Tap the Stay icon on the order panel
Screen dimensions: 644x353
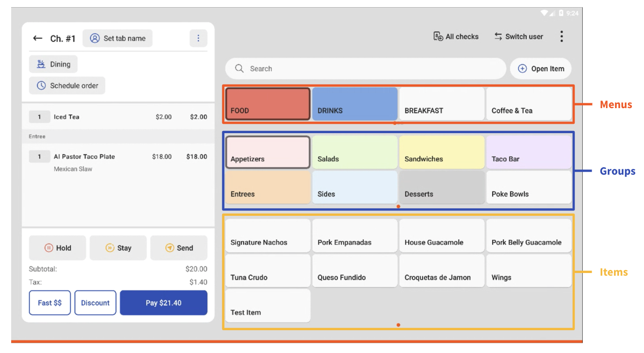click(109, 248)
